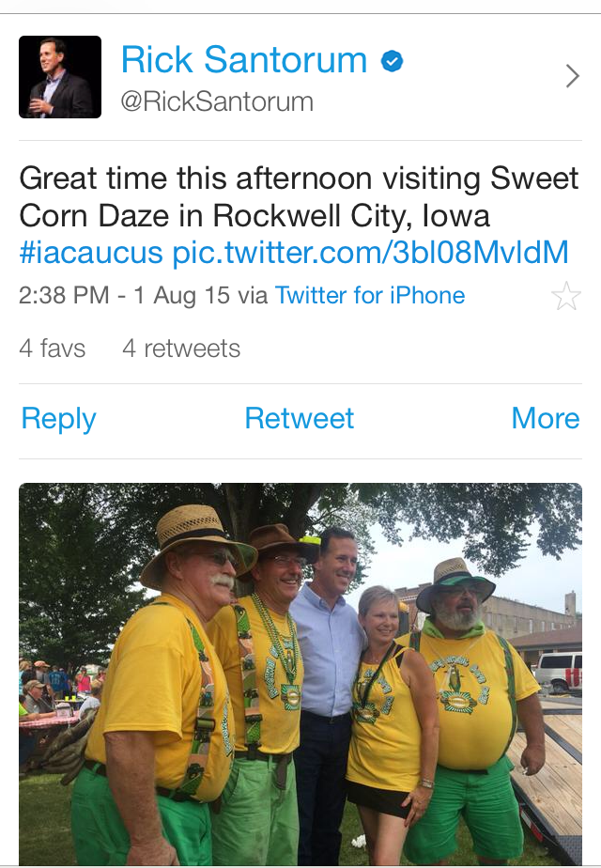601x868 pixels.
Task: Favorite the tweet with the star icon
Action: pos(566,297)
